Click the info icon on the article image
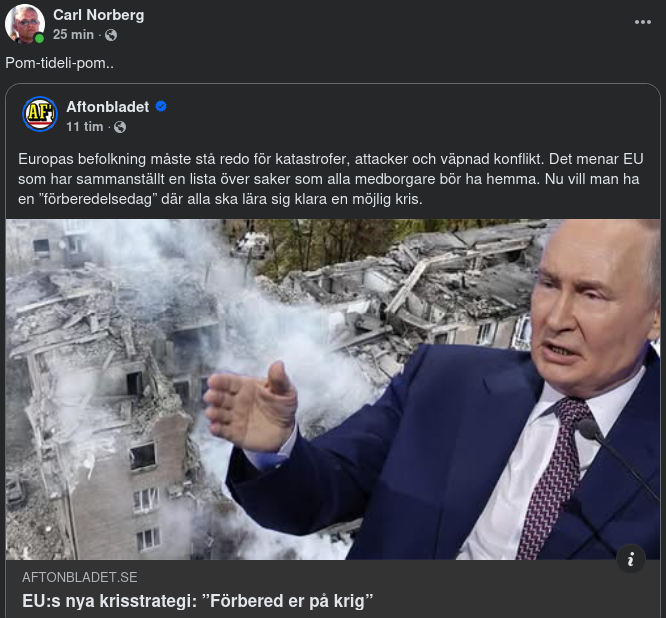Screen dimensions: 666x618 pyautogui.click(x=630, y=559)
